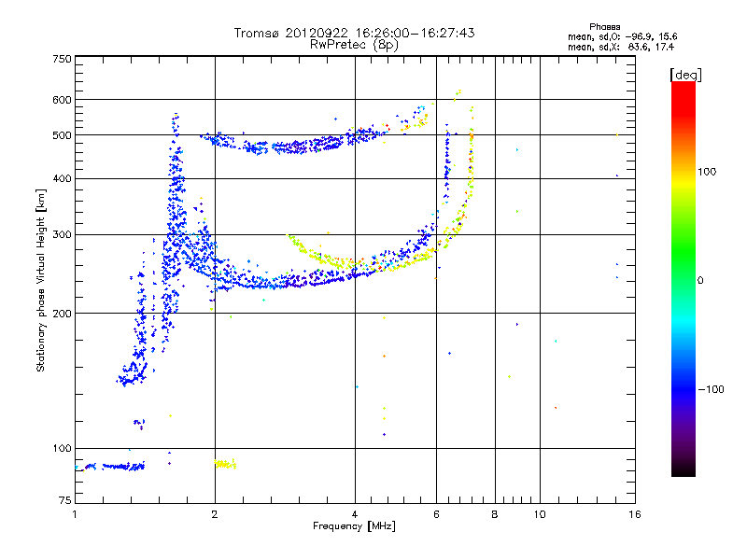Click colorbar tick label '0'
The image size is (747, 560).
point(700,281)
